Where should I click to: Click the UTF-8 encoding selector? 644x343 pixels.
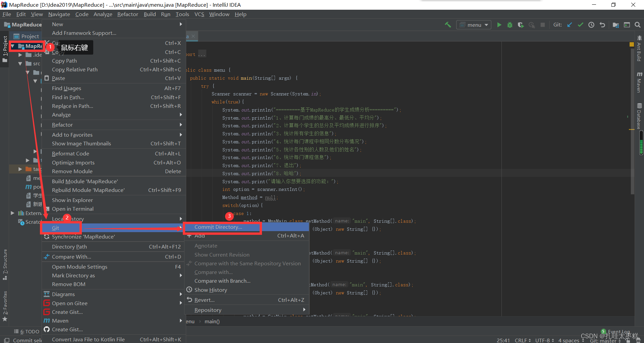coord(544,340)
